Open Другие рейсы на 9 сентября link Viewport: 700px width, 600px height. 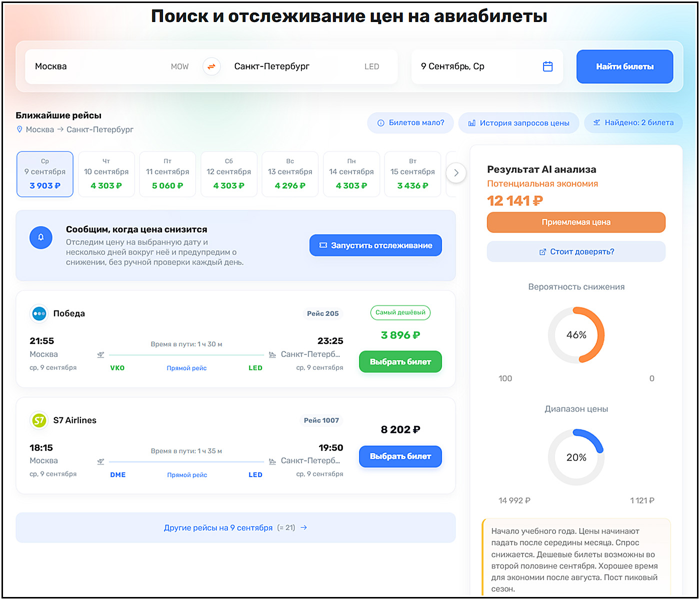click(235, 527)
